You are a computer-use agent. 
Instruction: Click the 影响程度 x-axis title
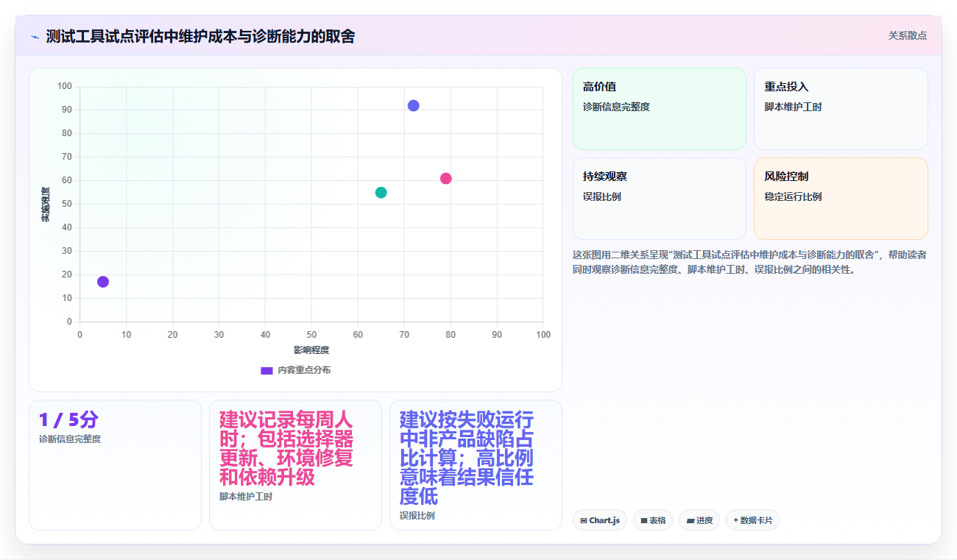pyautogui.click(x=311, y=350)
